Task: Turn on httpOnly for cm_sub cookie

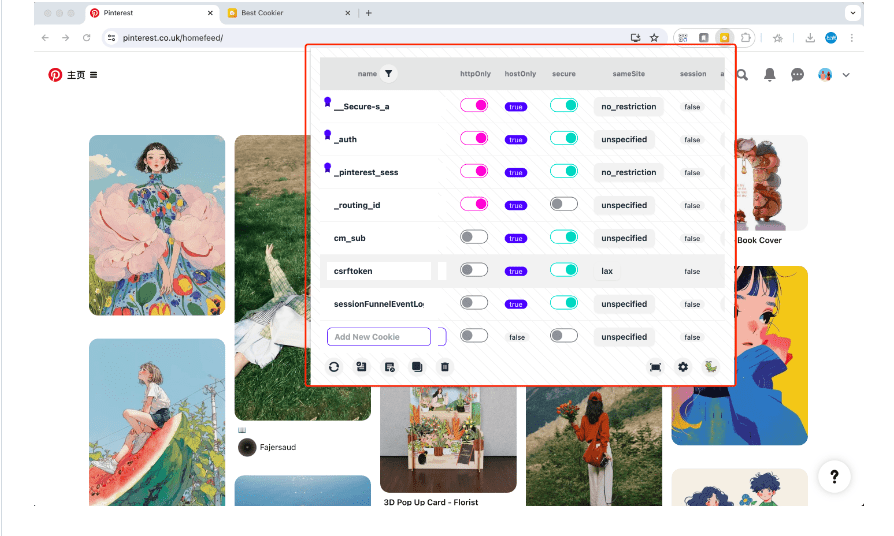Action: (x=474, y=238)
